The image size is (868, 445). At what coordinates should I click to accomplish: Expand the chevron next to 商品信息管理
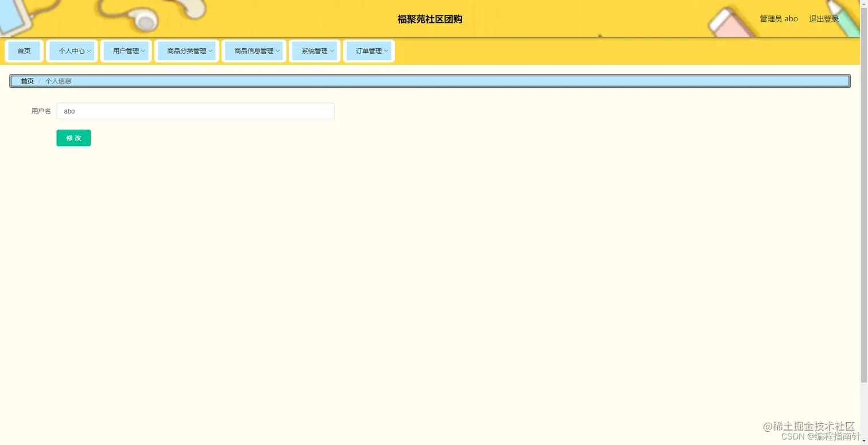point(277,51)
